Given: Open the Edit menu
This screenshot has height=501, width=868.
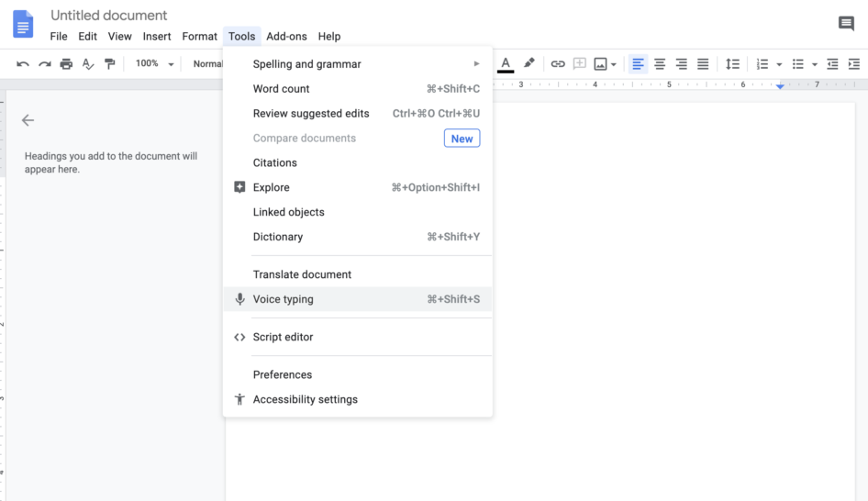Looking at the screenshot, I should (x=87, y=37).
